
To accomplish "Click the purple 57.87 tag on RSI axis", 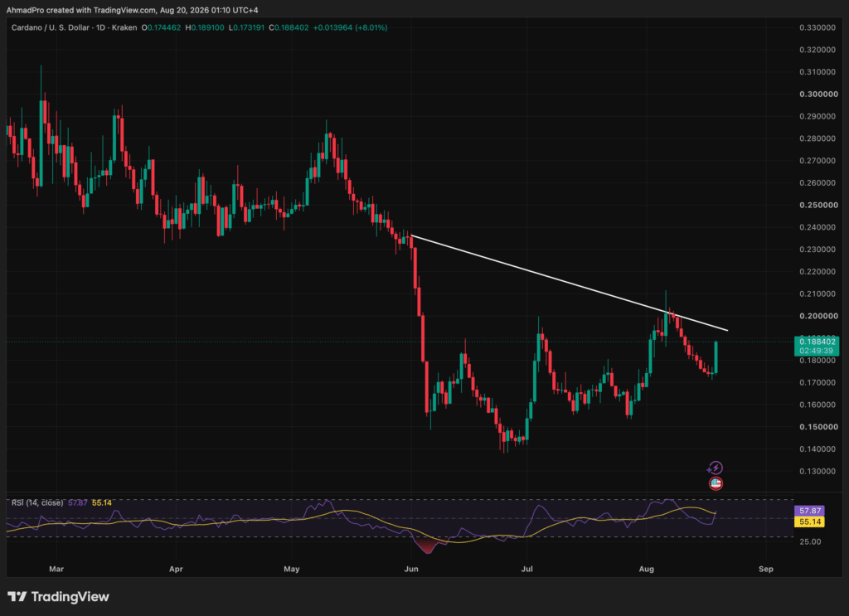I will pyautogui.click(x=810, y=511).
